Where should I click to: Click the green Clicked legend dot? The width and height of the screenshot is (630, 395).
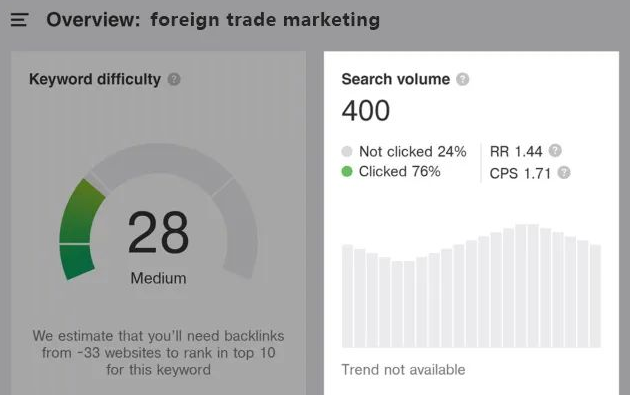click(347, 172)
